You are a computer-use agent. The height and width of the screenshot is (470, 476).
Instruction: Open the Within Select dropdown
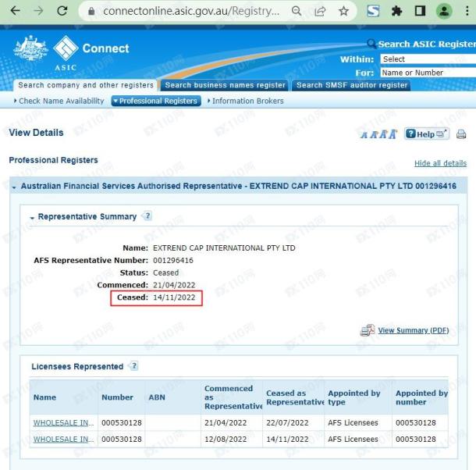428,59
